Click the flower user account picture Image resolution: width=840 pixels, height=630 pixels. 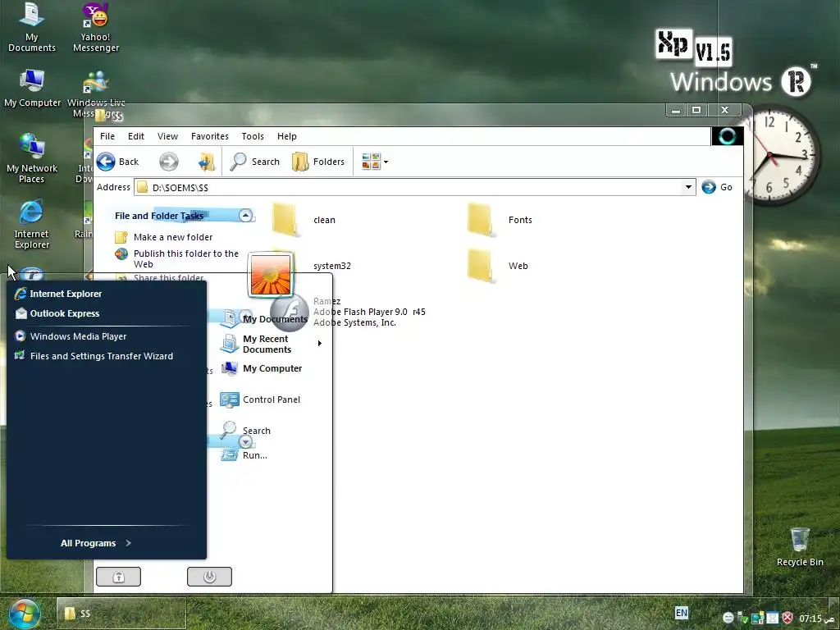click(x=271, y=274)
